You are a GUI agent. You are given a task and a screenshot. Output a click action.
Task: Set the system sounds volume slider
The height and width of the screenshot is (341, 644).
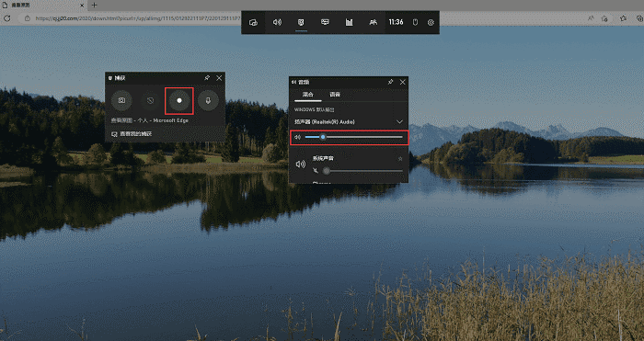click(362, 171)
